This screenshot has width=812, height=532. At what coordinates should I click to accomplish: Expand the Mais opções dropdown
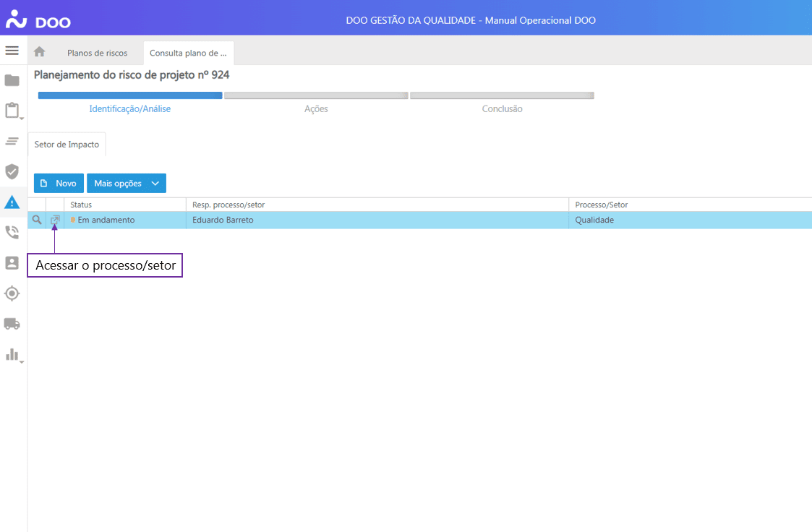pyautogui.click(x=127, y=184)
